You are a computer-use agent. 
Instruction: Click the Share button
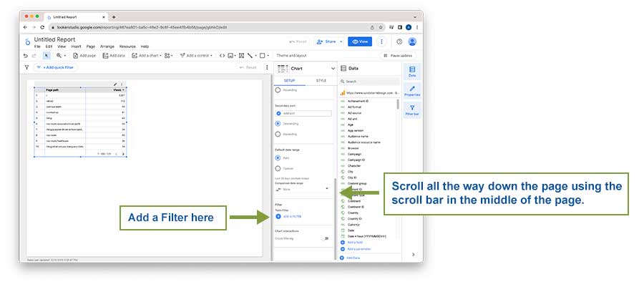326,42
